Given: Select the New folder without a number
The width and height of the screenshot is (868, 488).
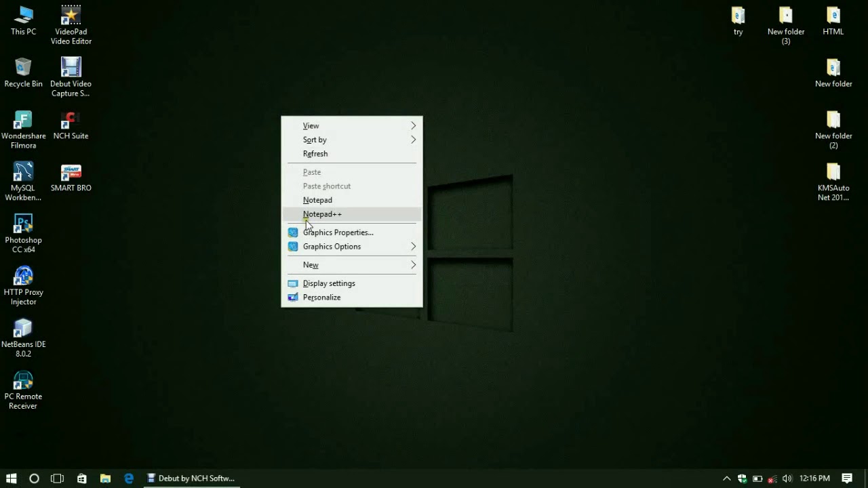Looking at the screenshot, I should pos(833,73).
